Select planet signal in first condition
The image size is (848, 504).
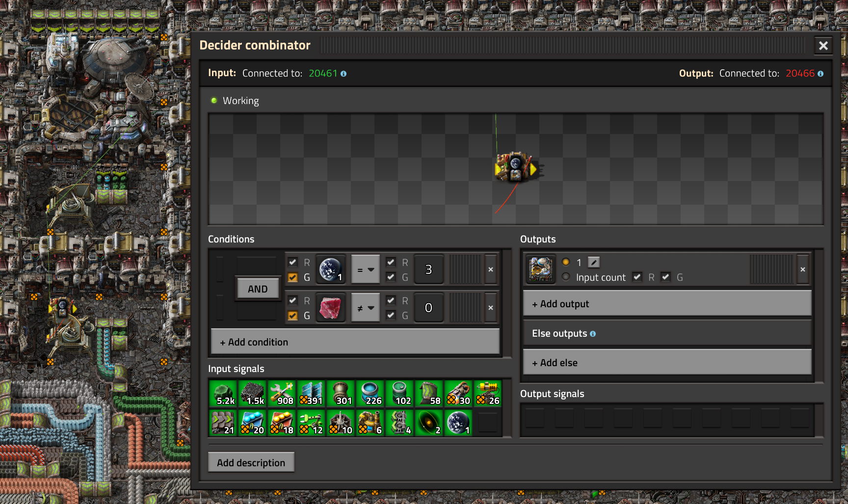click(x=331, y=269)
